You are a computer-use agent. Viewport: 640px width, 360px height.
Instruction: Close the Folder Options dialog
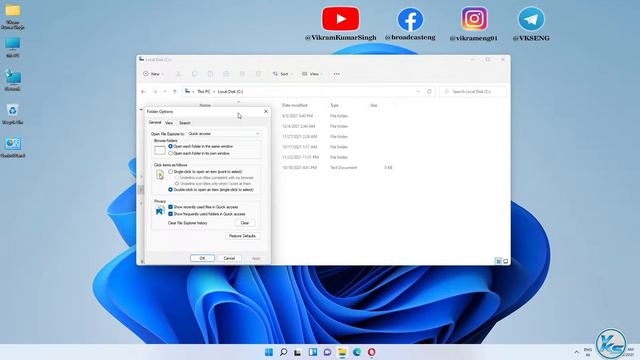266,111
